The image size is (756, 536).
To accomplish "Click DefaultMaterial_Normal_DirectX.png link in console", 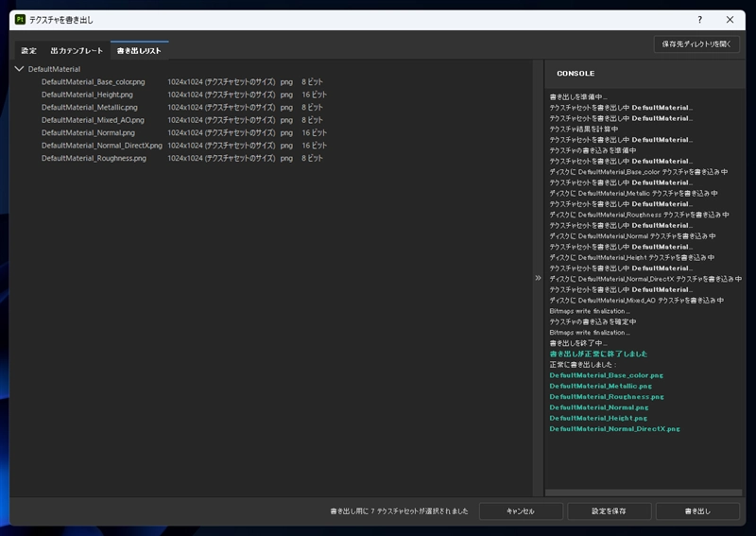I will click(615, 428).
